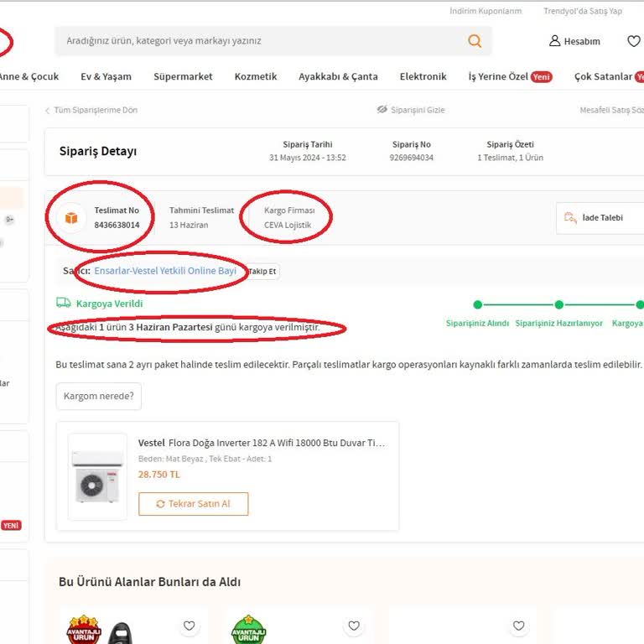Open seller Ensarlar-Vestel Yetkili Online Bayi

[x=165, y=271]
